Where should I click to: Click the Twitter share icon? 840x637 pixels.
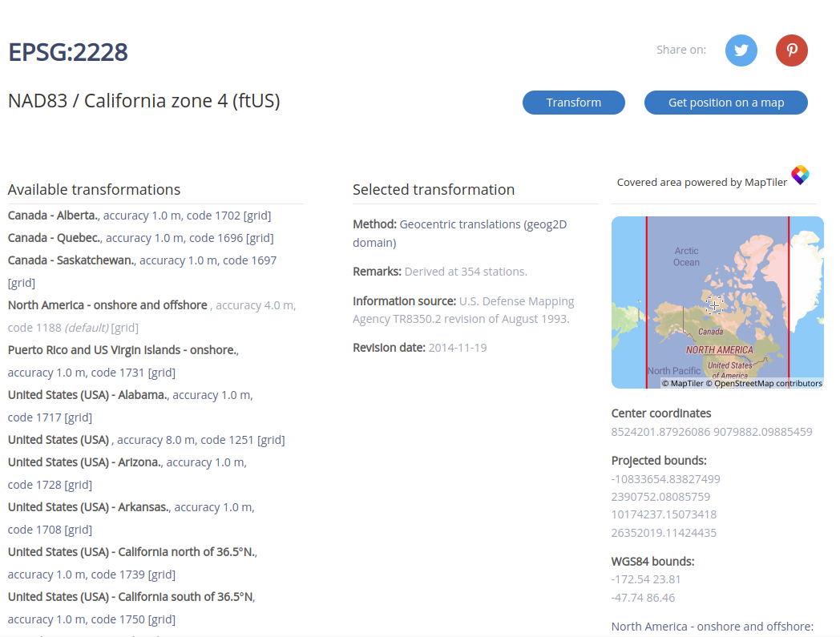pos(741,50)
